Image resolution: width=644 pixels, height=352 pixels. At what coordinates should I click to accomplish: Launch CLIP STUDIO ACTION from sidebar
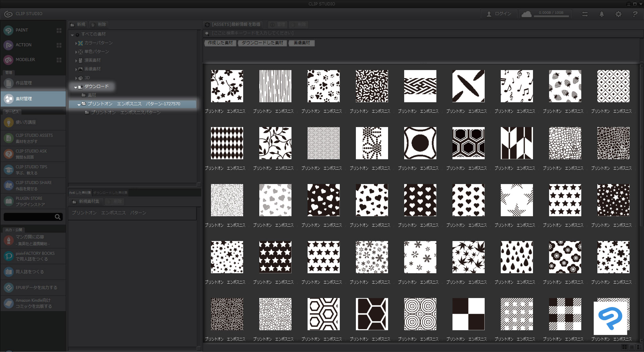click(23, 45)
